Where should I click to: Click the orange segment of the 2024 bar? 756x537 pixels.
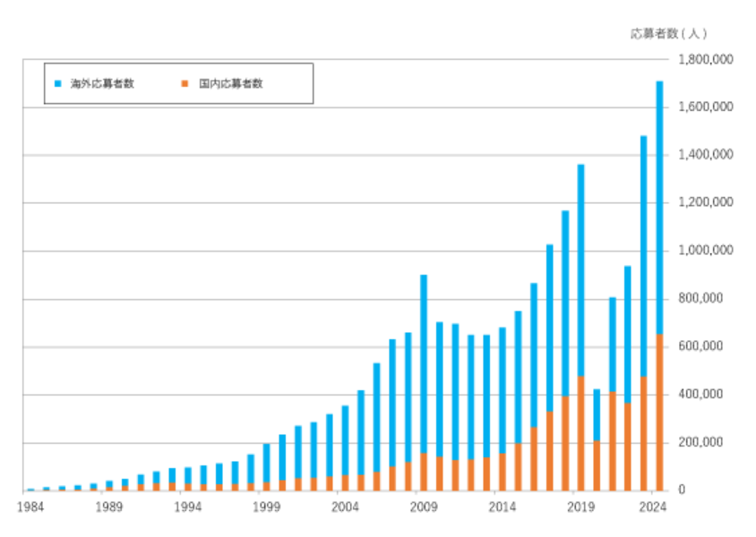(x=659, y=412)
